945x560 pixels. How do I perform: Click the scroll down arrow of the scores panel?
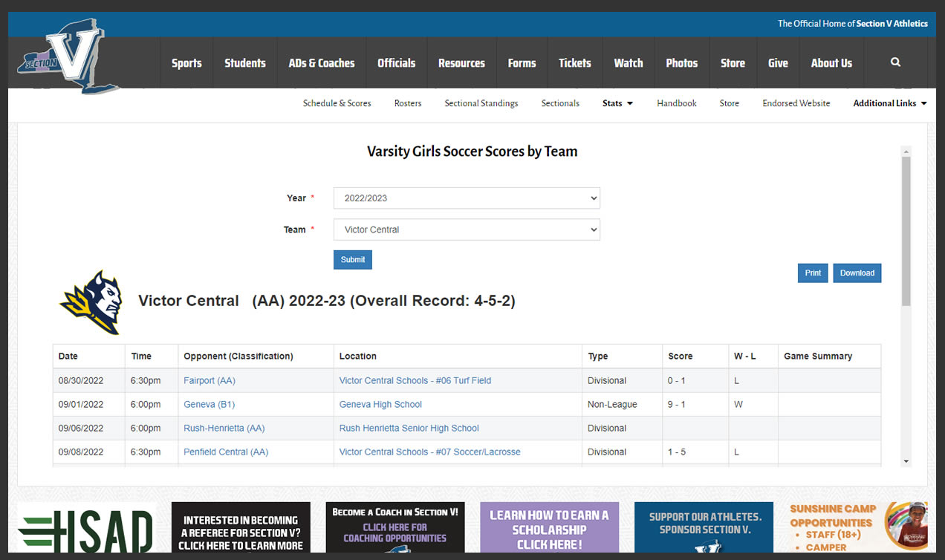click(906, 461)
